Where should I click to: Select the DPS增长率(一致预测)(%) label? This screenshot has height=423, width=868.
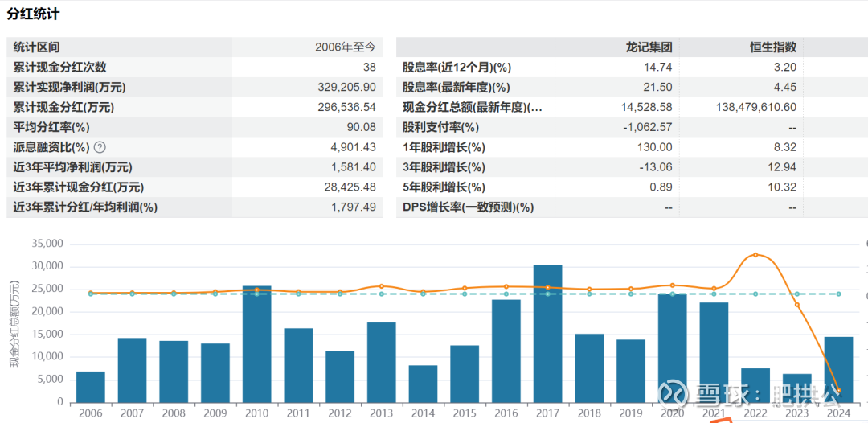click(469, 207)
